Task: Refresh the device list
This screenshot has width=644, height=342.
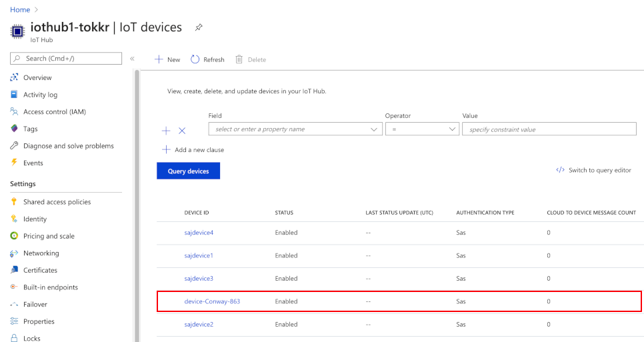Action: [x=208, y=59]
